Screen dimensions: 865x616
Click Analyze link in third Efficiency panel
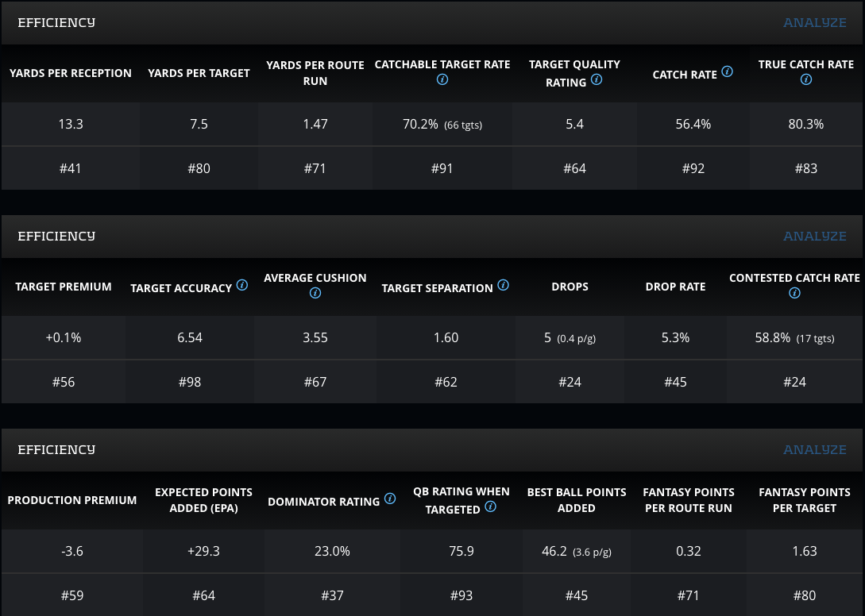point(814,449)
